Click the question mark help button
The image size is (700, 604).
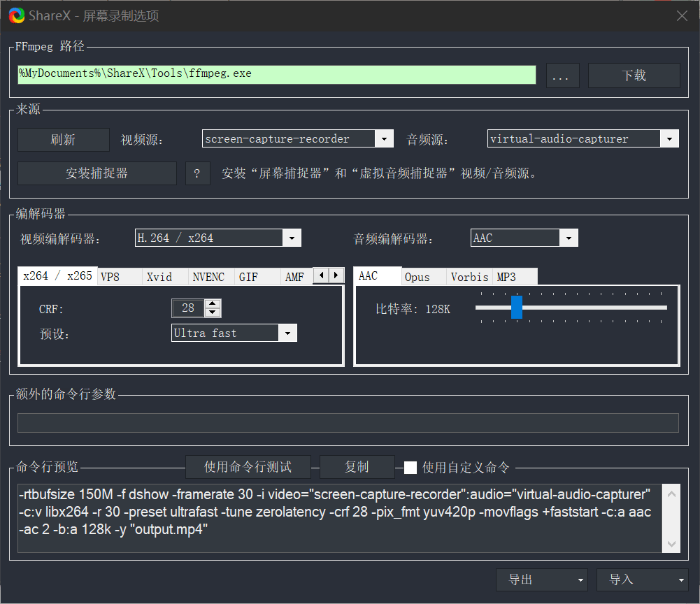tap(197, 173)
